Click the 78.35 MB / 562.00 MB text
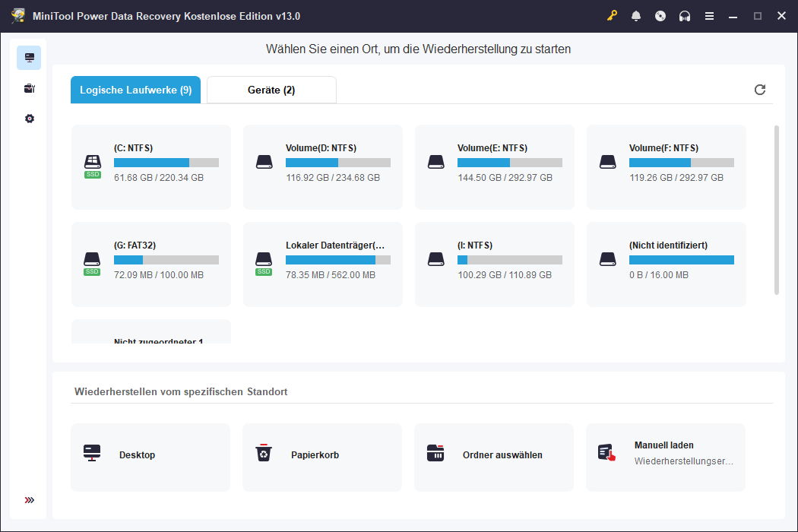Screen dimensions: 798x532 331,275
